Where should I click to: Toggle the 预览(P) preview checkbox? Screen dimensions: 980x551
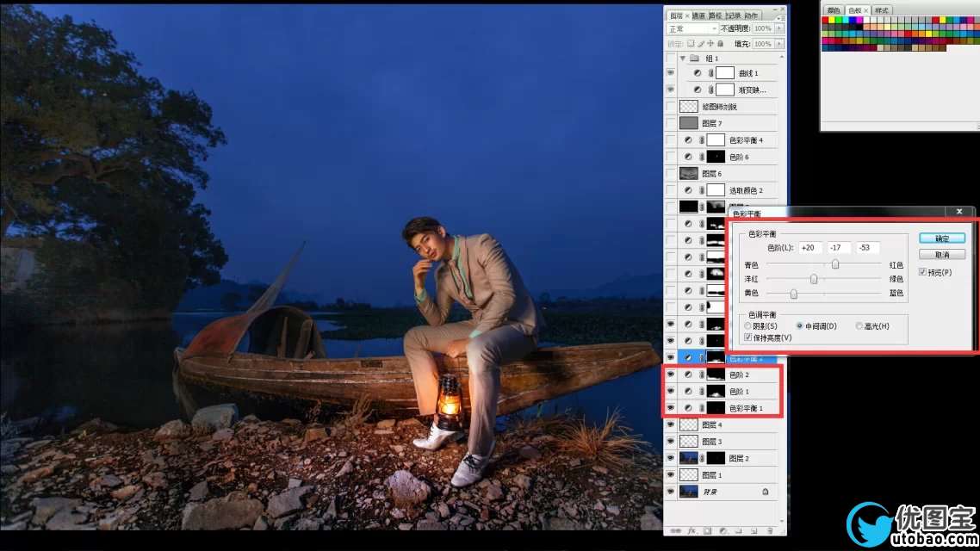pos(922,272)
